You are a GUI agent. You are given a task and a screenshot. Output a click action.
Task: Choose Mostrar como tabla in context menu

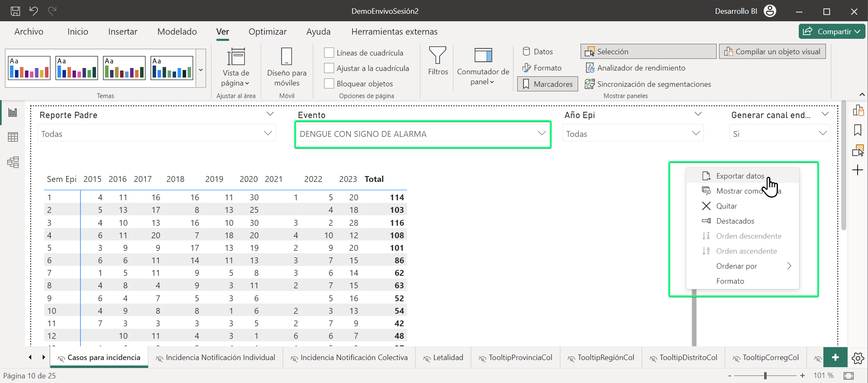742,191
